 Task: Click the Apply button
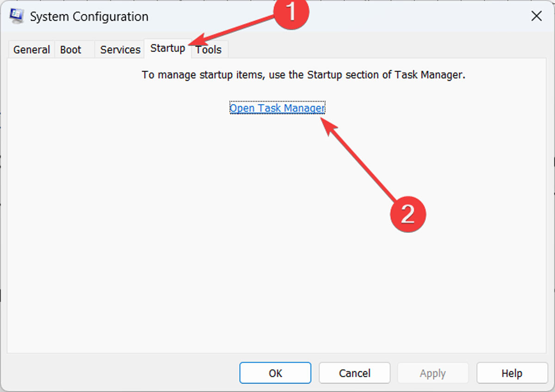click(433, 373)
